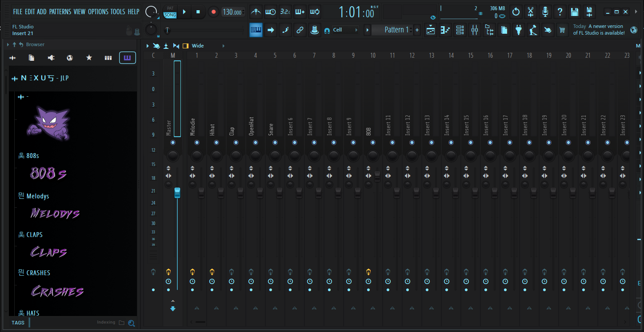Click the Master track volume fader
The width and height of the screenshot is (644, 332).
(x=177, y=192)
